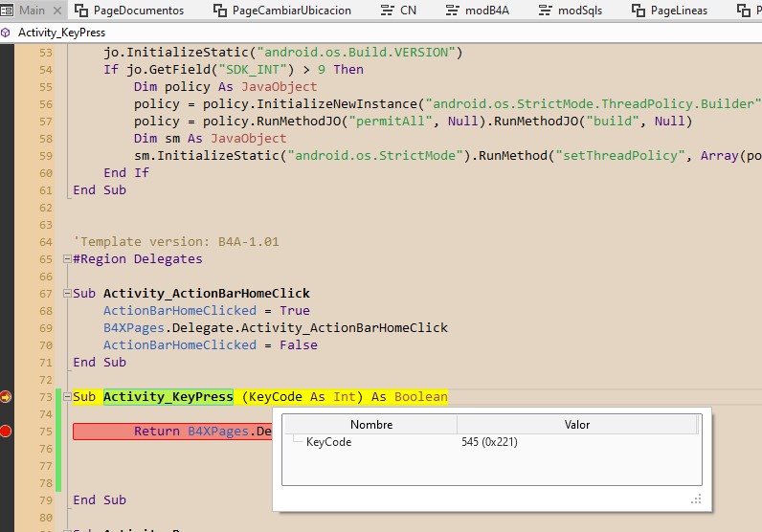Click the current-execution arrow on line 73
The image size is (762, 532).
tap(6, 397)
